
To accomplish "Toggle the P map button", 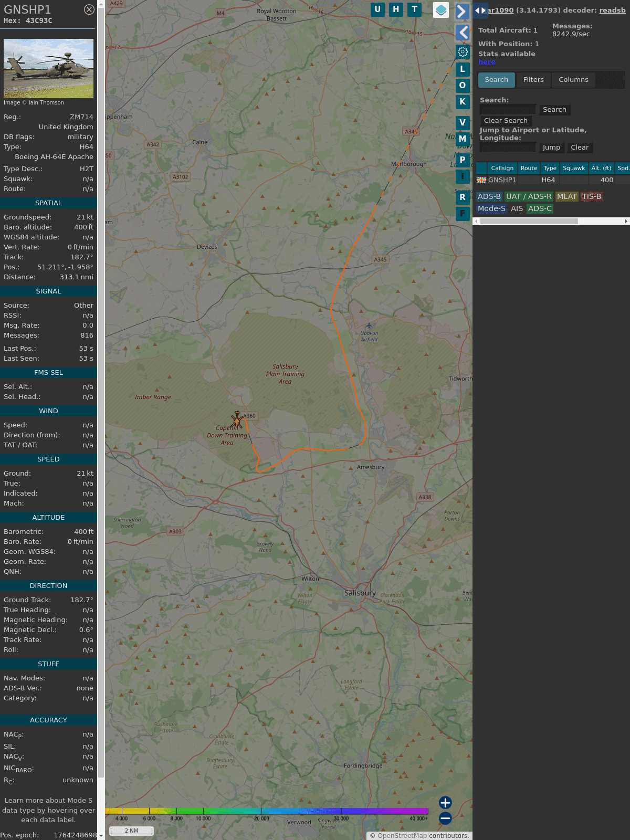I will point(463,160).
